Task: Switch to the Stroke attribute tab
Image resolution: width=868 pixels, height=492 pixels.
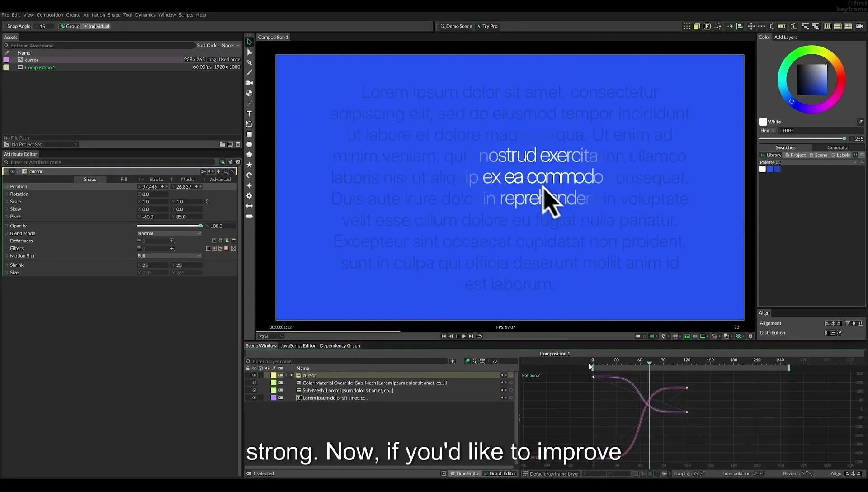Action: [156, 180]
